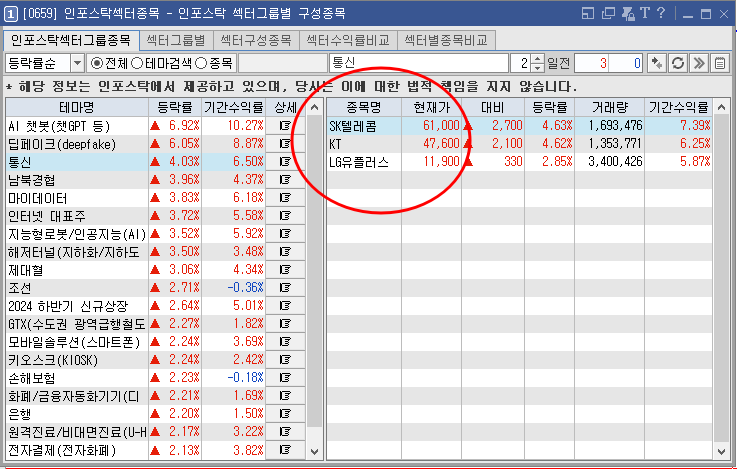Select the LG유플러스 stock row

point(519,162)
